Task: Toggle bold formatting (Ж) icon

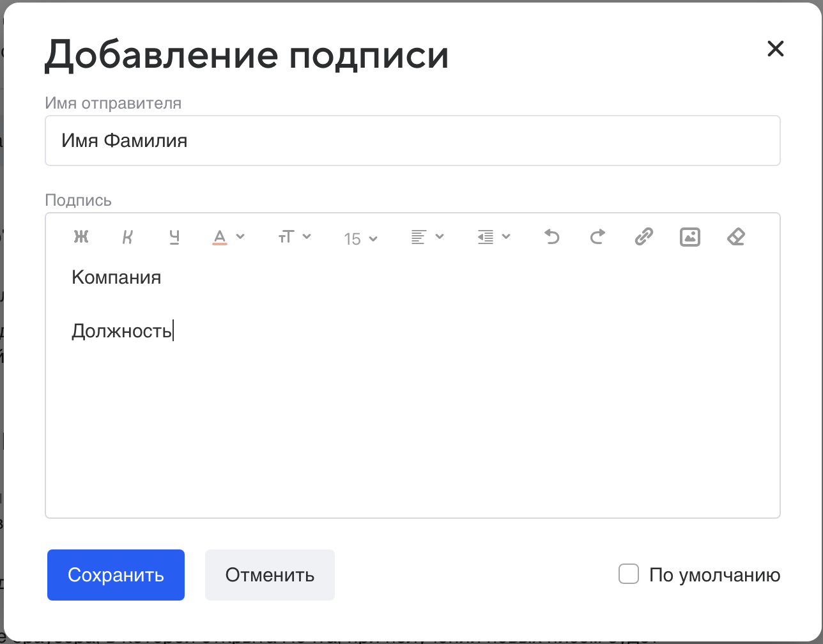Action: click(x=81, y=237)
